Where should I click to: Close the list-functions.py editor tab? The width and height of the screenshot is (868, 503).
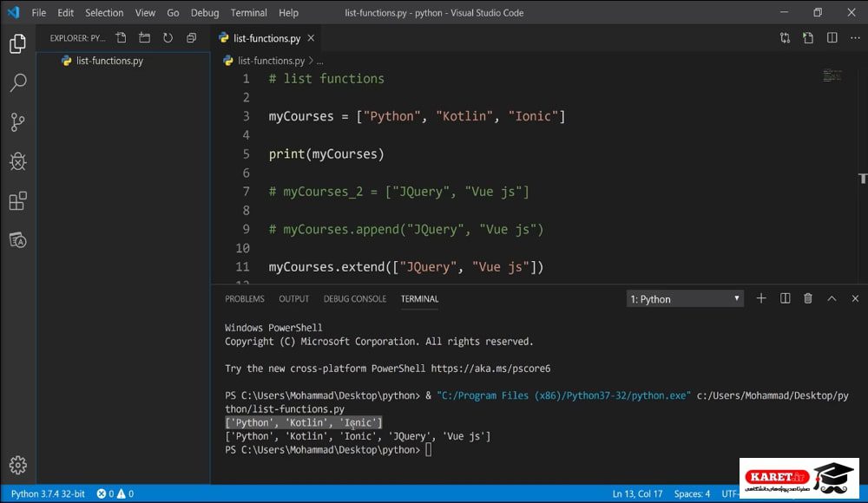pos(311,37)
